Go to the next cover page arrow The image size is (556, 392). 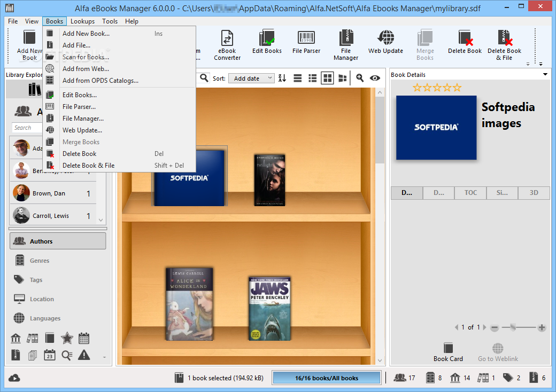pos(485,327)
